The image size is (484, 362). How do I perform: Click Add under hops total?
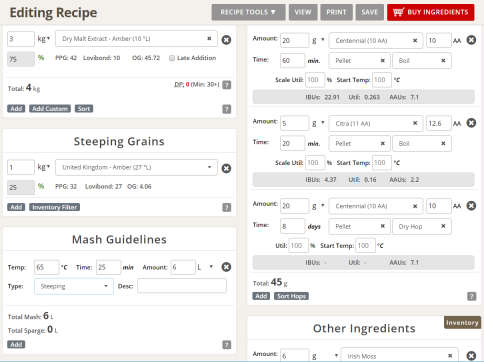coord(261,296)
